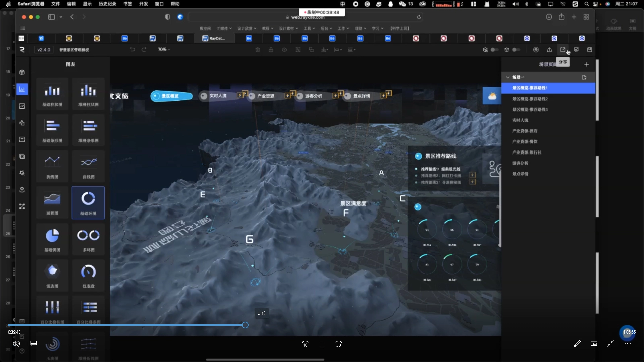Click the undo arrow in toolbar
Screen dimensions: 644x362
132,50
